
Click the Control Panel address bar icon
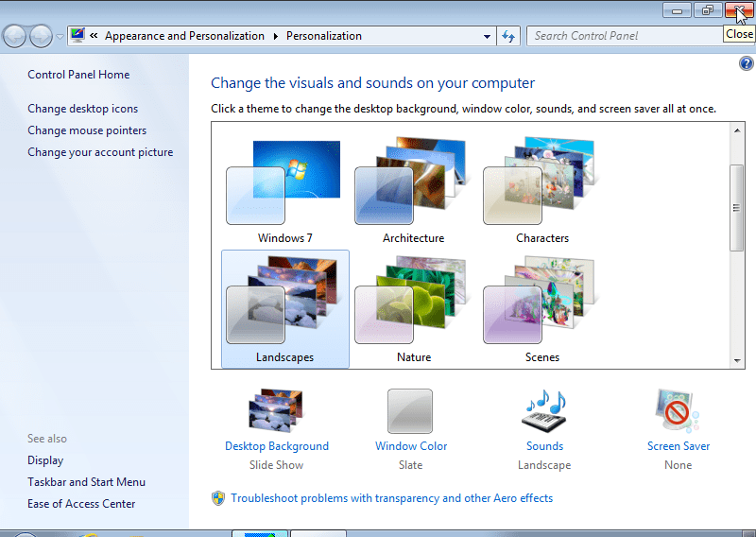pos(77,35)
